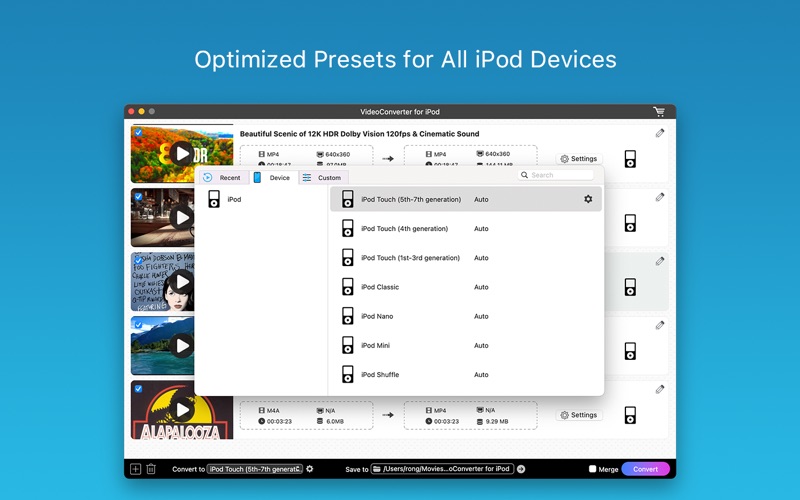Click iPod device icon of ALAPALOOZA row
Viewport: 800px width, 500px height.
[630, 415]
